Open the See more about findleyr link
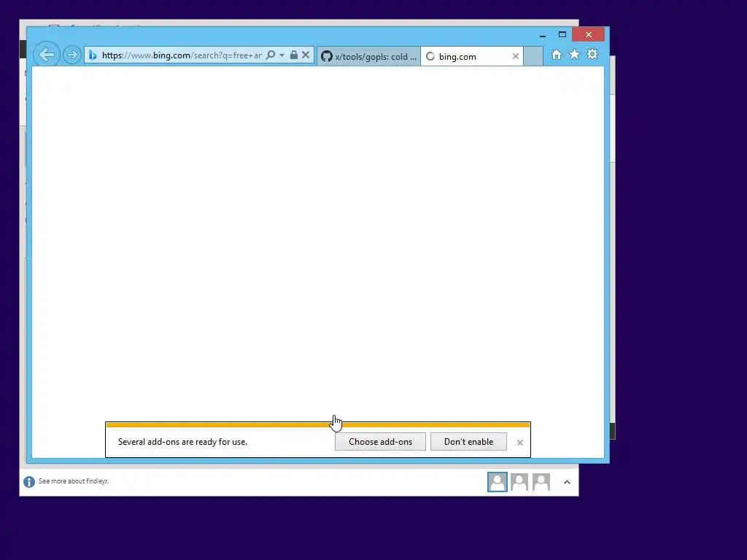 coord(74,481)
